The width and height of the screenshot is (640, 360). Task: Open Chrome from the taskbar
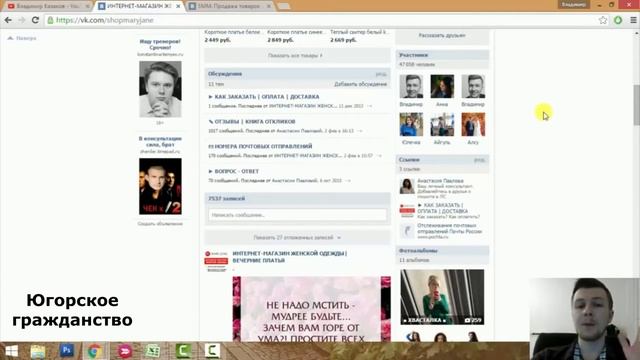[x=95, y=351]
